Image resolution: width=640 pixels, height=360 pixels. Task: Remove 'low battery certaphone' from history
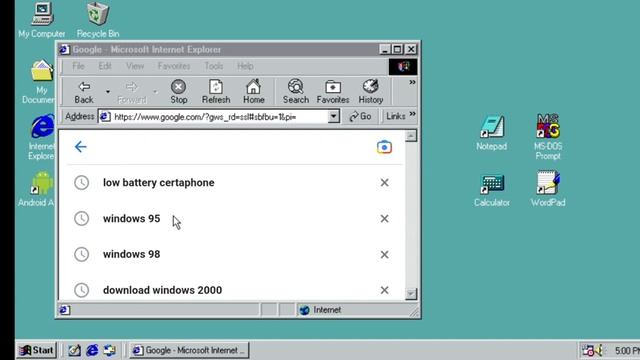click(x=384, y=182)
